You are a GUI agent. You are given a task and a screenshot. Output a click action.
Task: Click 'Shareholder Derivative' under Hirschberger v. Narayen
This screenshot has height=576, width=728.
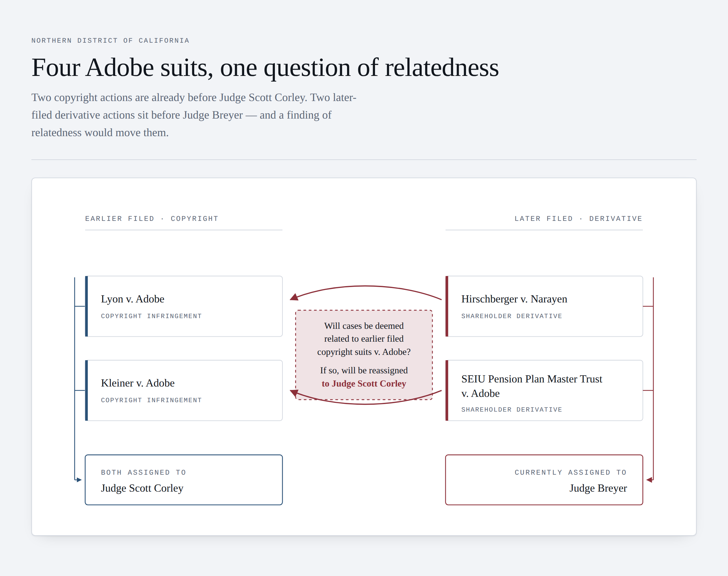pyautogui.click(x=511, y=316)
